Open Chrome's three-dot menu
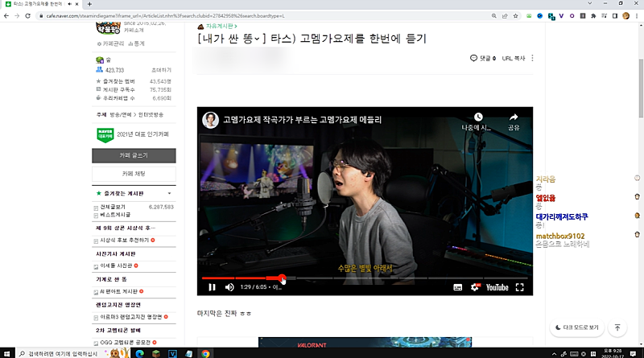This screenshot has width=644, height=358. tap(637, 16)
